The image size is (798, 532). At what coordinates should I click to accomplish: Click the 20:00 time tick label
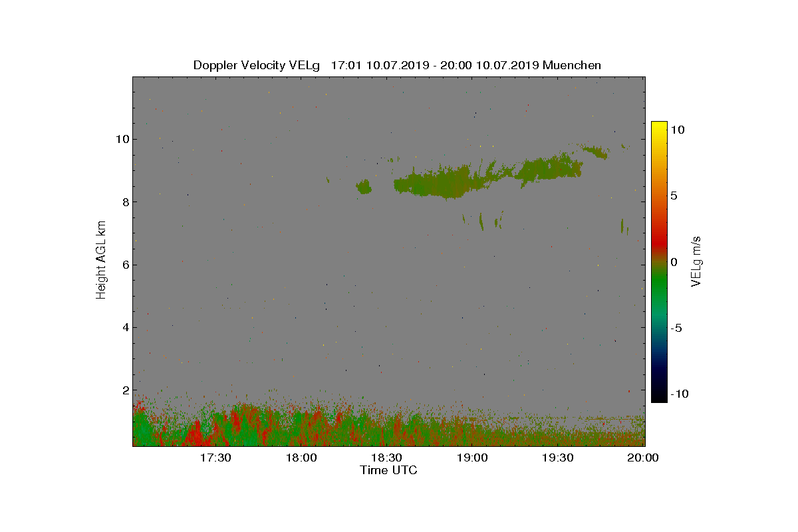pyautogui.click(x=643, y=458)
